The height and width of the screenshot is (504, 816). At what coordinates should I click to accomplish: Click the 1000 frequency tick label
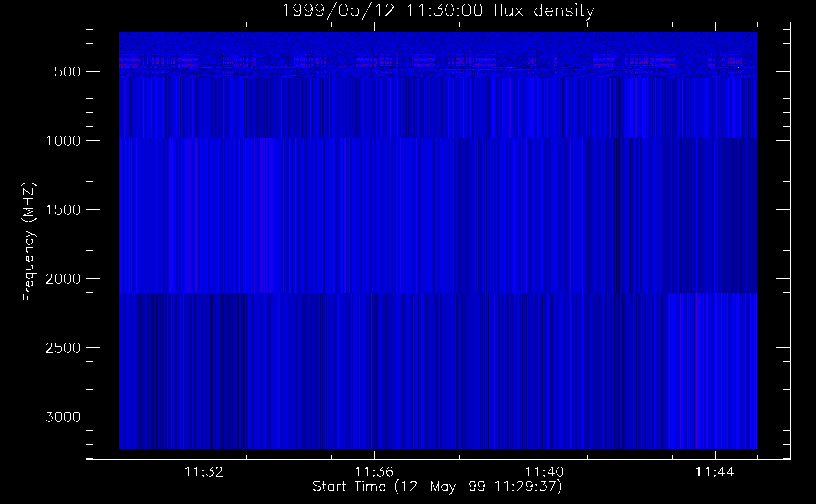pos(63,141)
